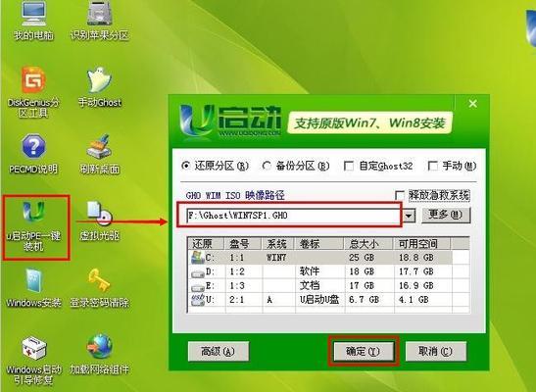Click the 还原 column header
Viewport: 536px width, 392px height.
click(x=206, y=244)
